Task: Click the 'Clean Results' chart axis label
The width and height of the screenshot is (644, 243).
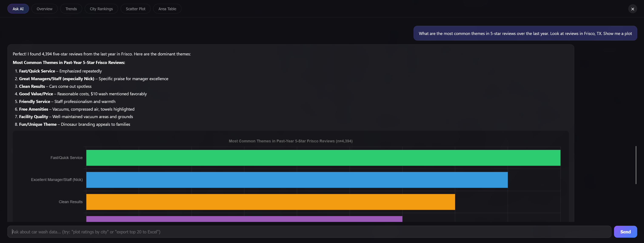Action: (x=70, y=202)
